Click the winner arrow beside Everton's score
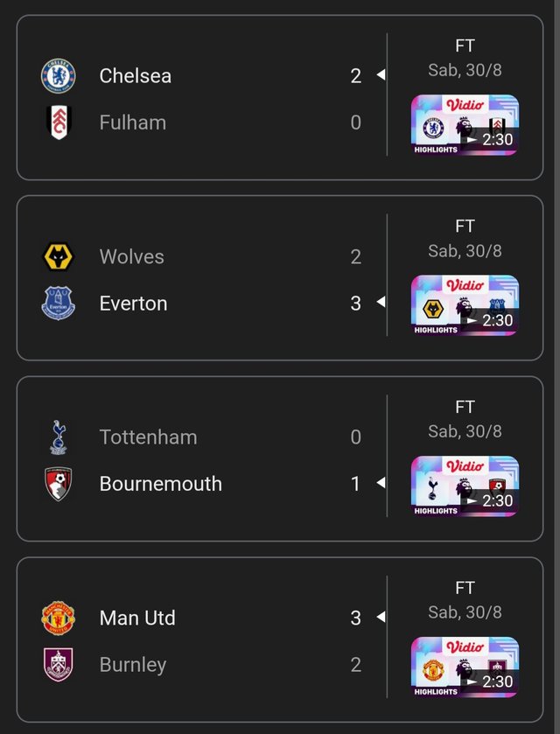This screenshot has height=734, width=560. pyautogui.click(x=381, y=302)
